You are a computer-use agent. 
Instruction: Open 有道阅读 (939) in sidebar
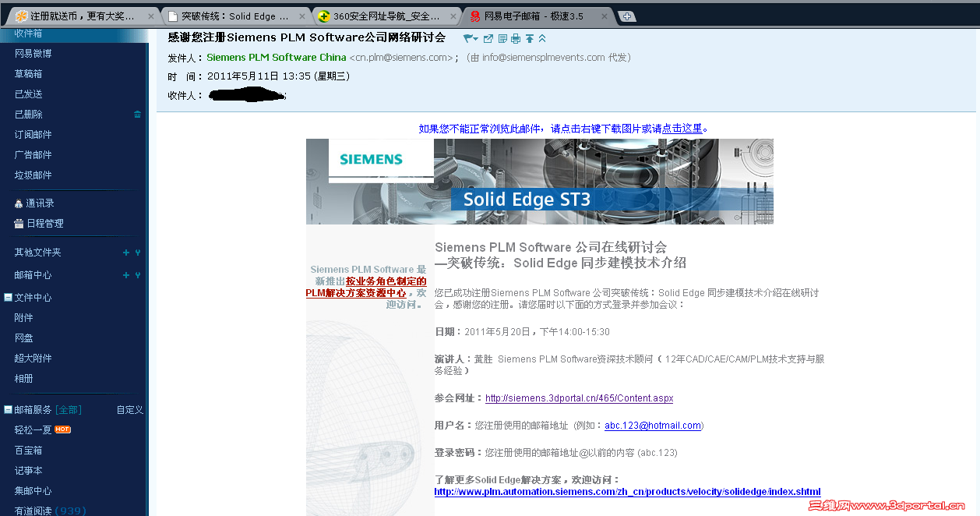point(50,511)
